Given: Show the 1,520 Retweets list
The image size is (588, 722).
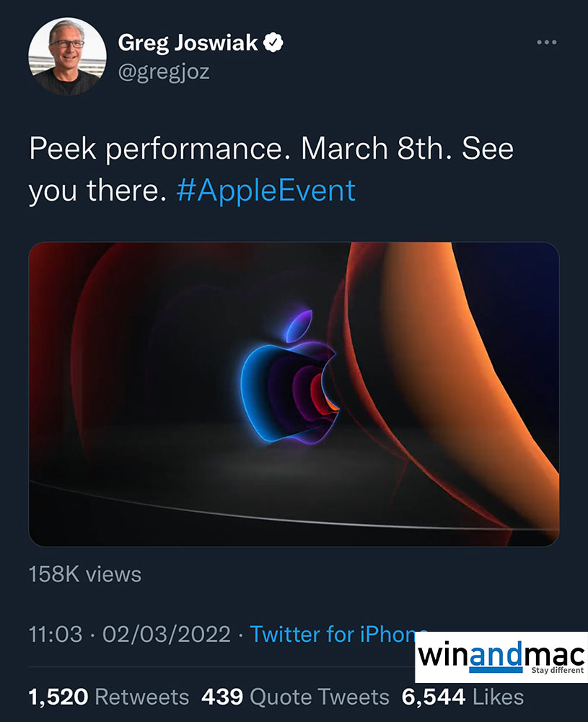Looking at the screenshot, I should tap(109, 697).
